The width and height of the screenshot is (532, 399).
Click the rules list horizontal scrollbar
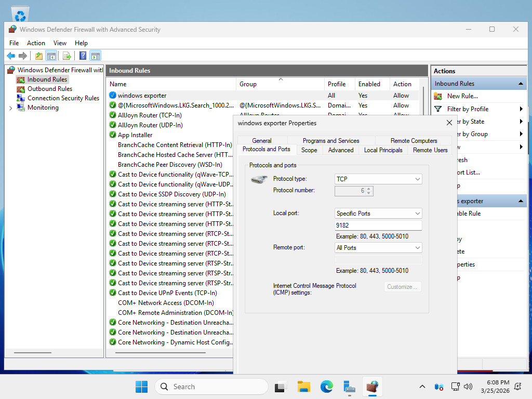[x=160, y=353]
